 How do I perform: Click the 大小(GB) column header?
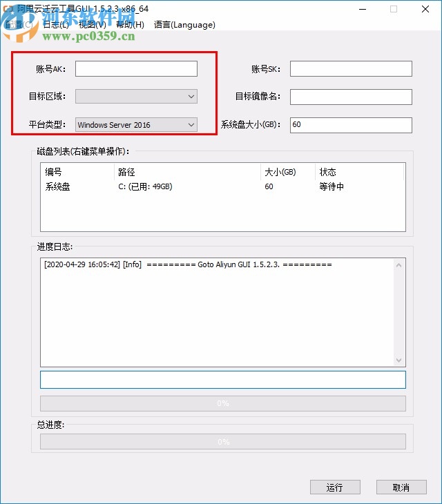288,172
